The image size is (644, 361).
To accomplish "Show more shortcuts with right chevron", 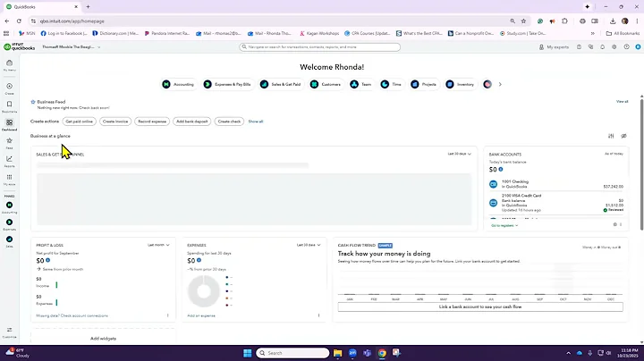I will click(x=500, y=84).
